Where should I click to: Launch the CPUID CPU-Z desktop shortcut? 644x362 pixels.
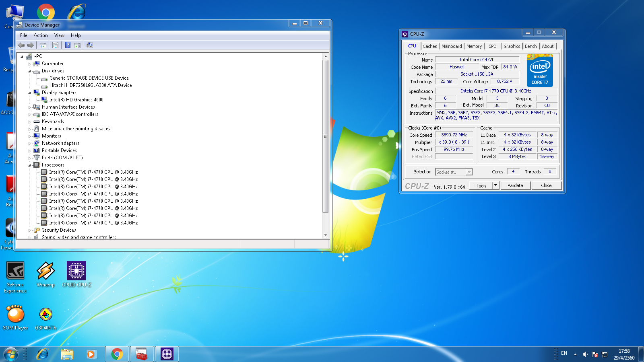(x=76, y=274)
